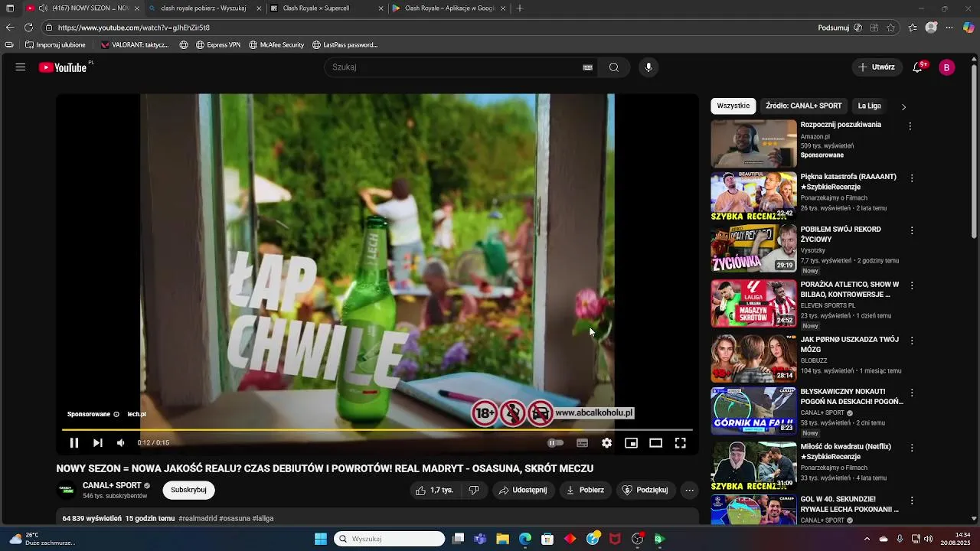980x551 pixels.
Task: Click the address bar URL
Action: point(133,28)
